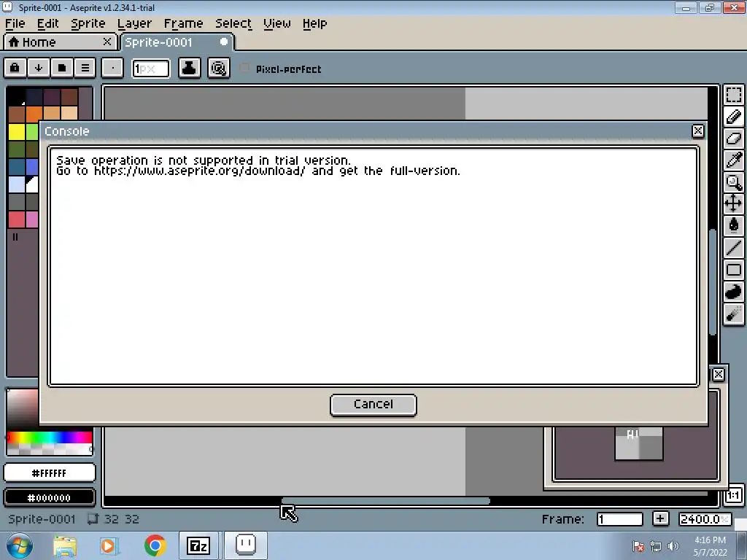Open the Help menu
The image size is (747, 560).
pos(314,23)
